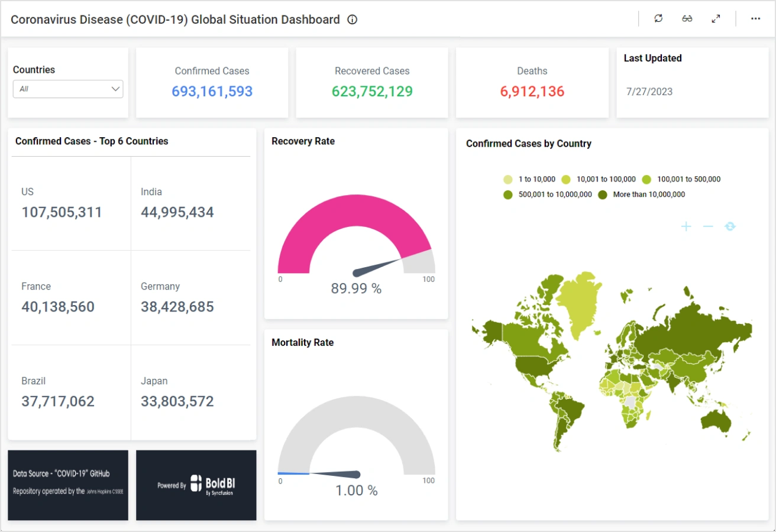Open the three-dot more options menu

click(755, 19)
